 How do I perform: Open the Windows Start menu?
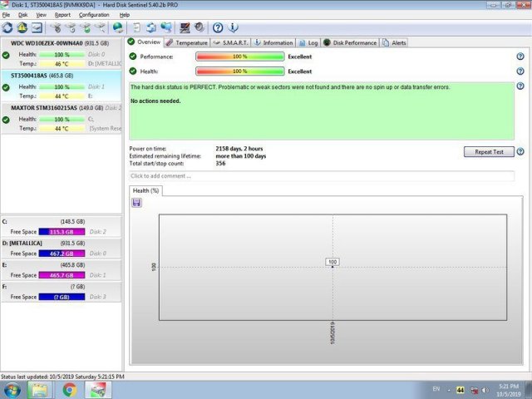(12, 389)
